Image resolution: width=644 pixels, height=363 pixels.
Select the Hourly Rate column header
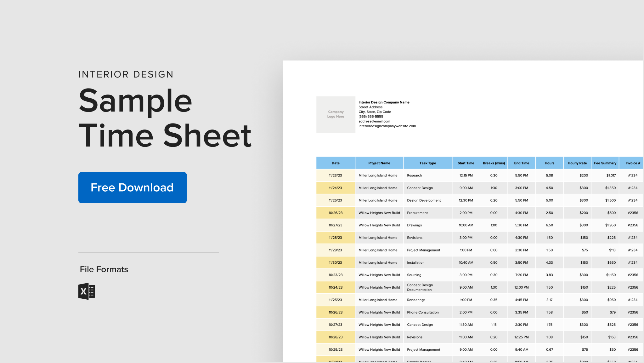(577, 163)
